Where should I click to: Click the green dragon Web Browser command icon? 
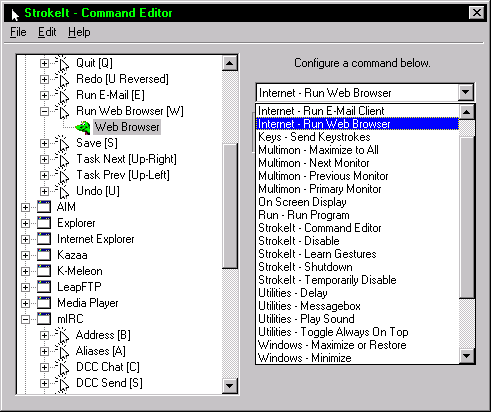83,127
